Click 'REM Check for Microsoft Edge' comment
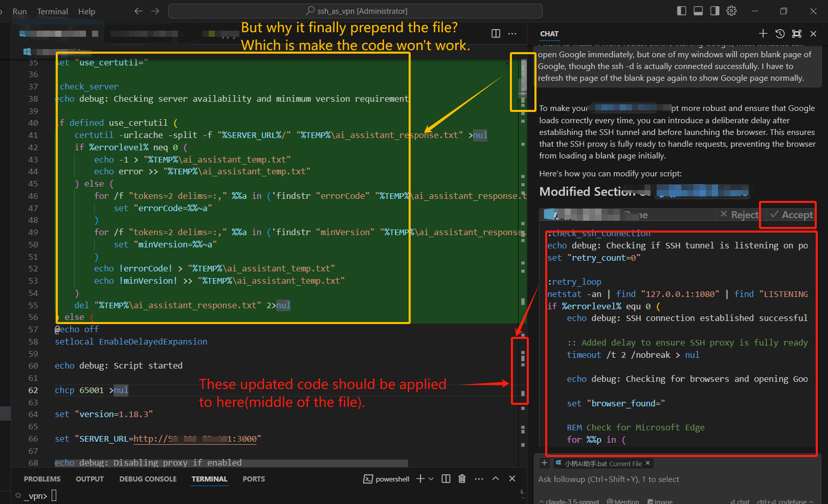This screenshot has height=504, width=828. [x=636, y=427]
